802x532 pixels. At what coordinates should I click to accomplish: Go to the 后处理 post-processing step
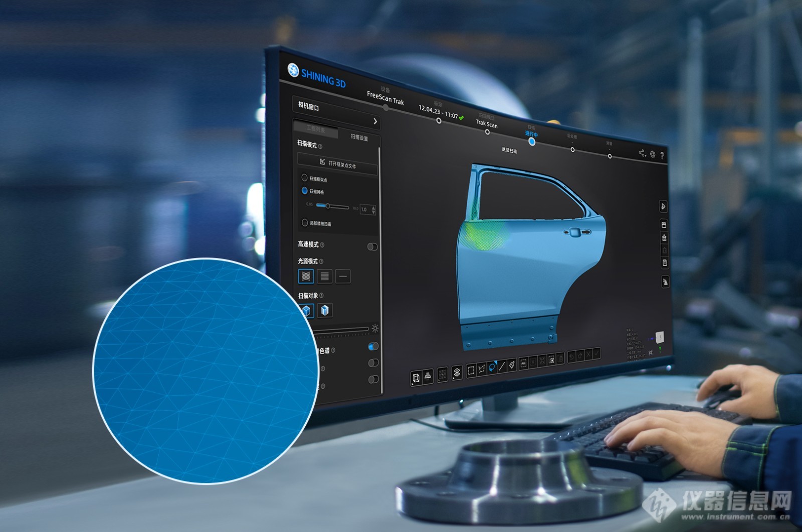coord(572,149)
